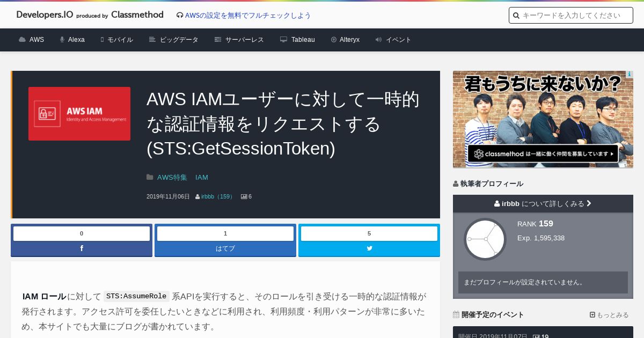Click the Exp. 1,595,338 text
Viewport: 644px width, 338px height.
pos(541,238)
